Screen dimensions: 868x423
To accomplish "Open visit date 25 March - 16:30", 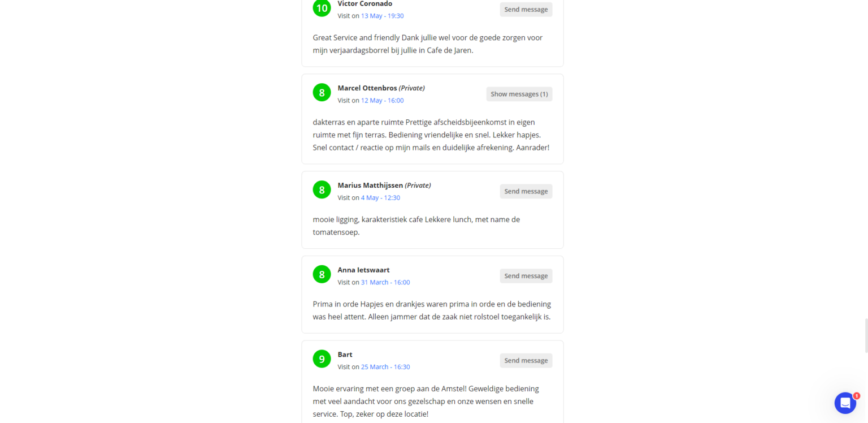I will [385, 367].
